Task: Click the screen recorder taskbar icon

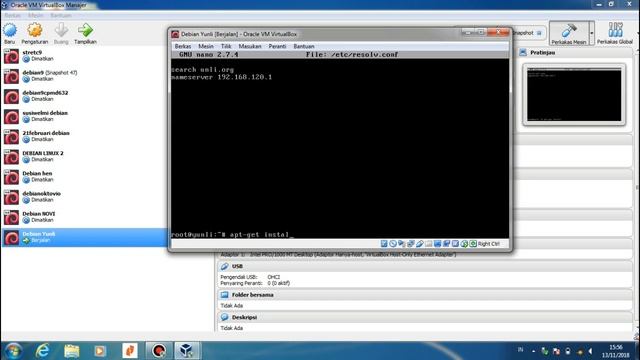Action: [158, 351]
